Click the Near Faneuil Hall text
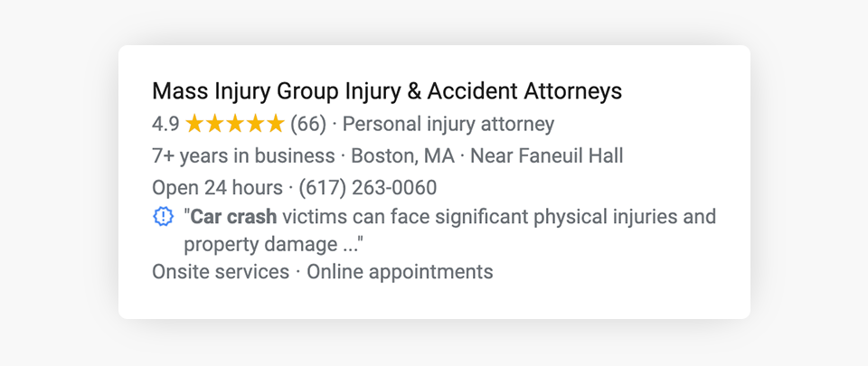 click(546, 155)
